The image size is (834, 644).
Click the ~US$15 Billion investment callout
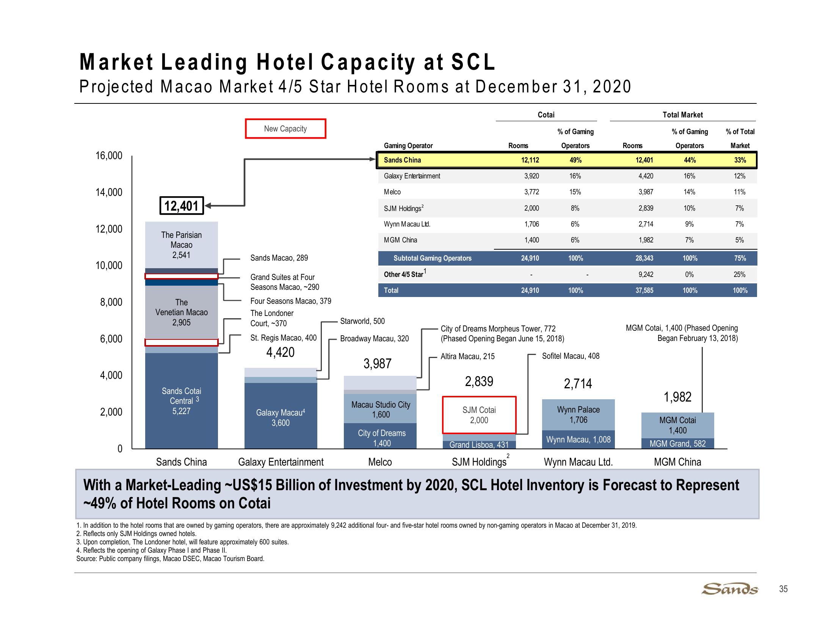417,494
